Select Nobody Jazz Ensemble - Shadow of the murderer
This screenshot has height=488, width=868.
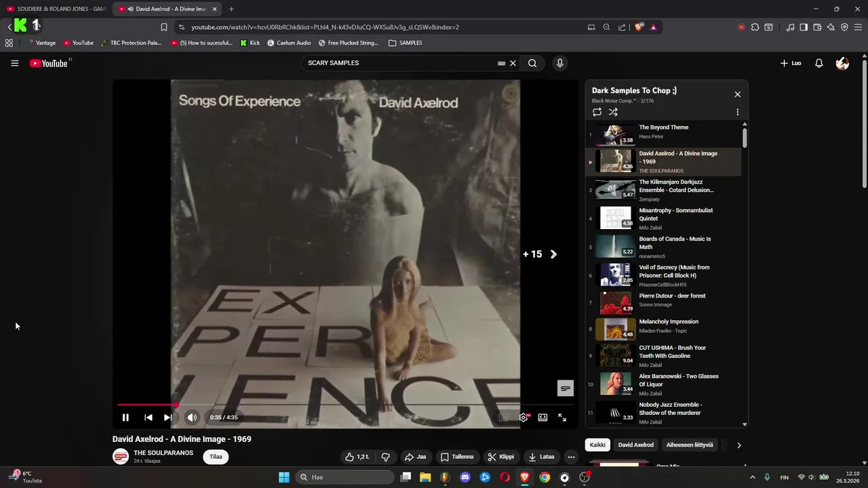point(663,412)
